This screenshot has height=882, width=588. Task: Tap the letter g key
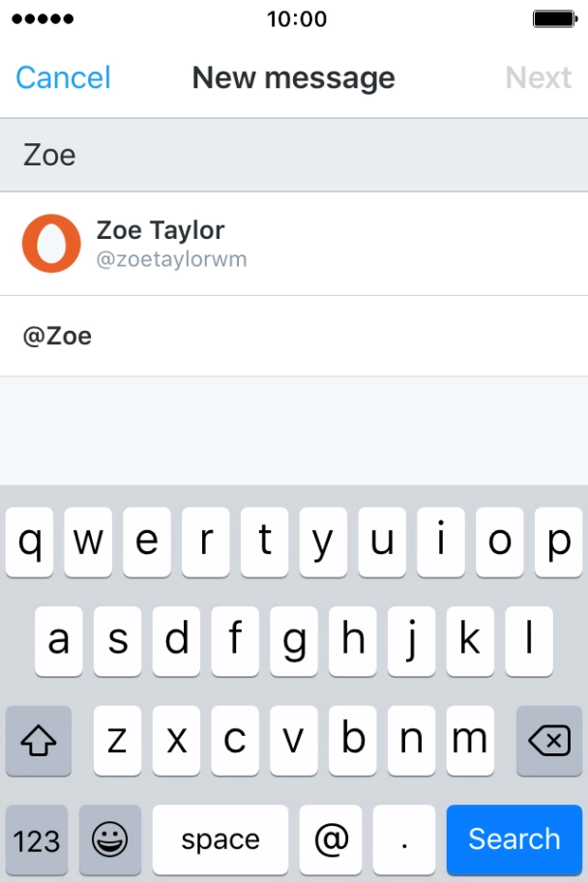(294, 641)
